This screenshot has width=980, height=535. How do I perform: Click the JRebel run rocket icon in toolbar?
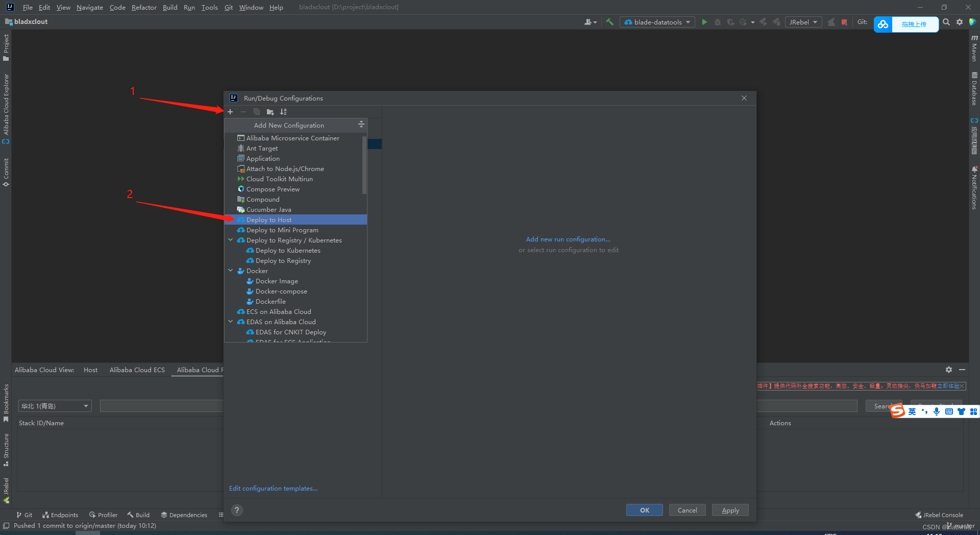pyautogui.click(x=831, y=22)
